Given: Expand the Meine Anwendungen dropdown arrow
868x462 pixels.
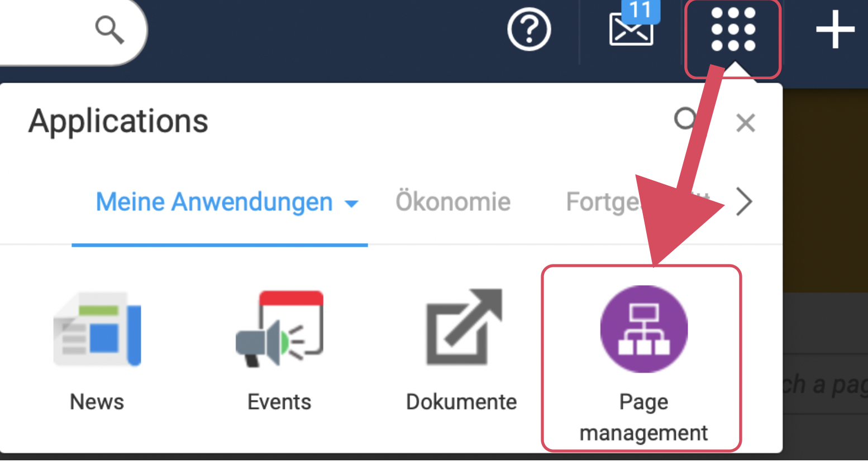Looking at the screenshot, I should [x=351, y=204].
